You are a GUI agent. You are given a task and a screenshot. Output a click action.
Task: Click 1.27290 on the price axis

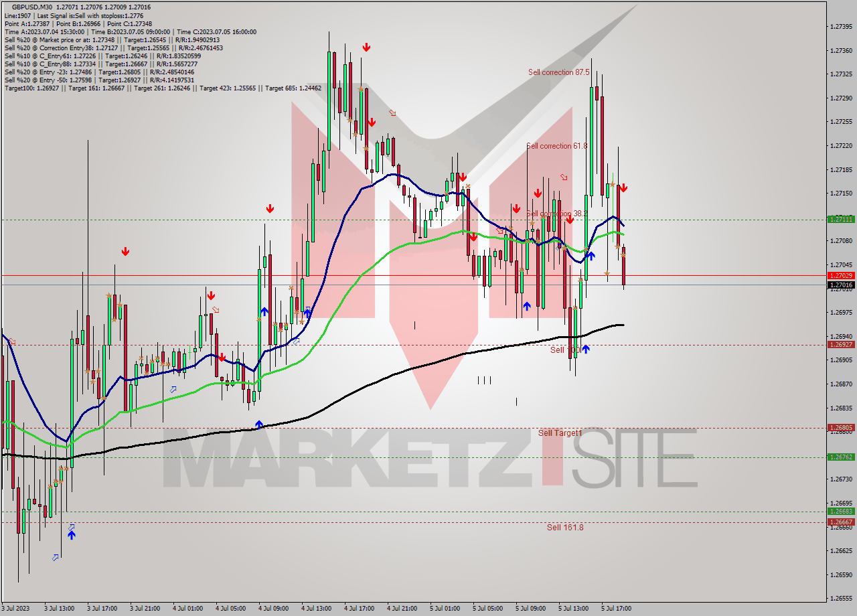(841, 98)
